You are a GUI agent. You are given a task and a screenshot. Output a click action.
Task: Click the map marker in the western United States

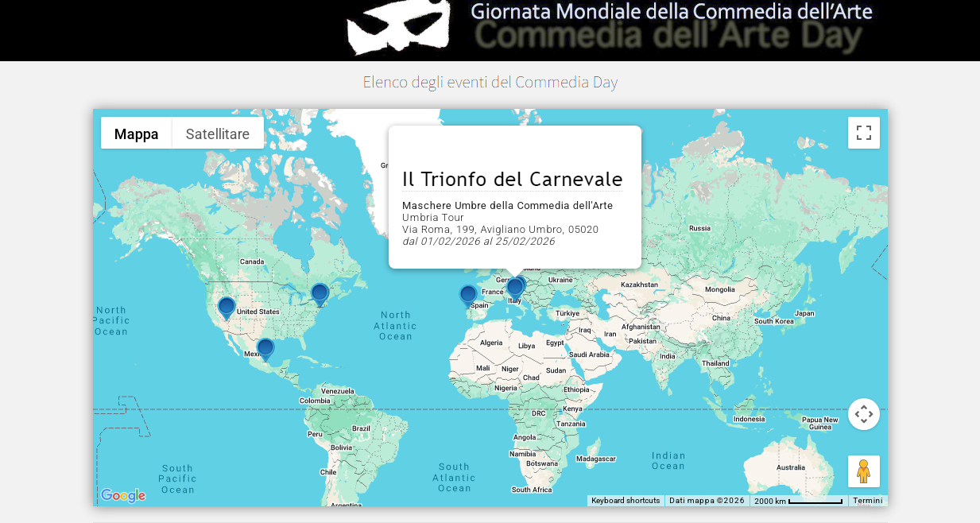coord(227,307)
